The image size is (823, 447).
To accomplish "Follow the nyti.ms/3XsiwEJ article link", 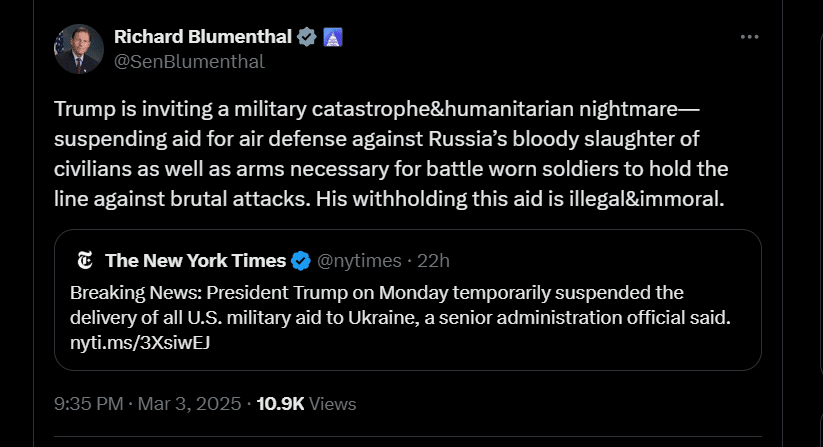I will pyautogui.click(x=140, y=343).
